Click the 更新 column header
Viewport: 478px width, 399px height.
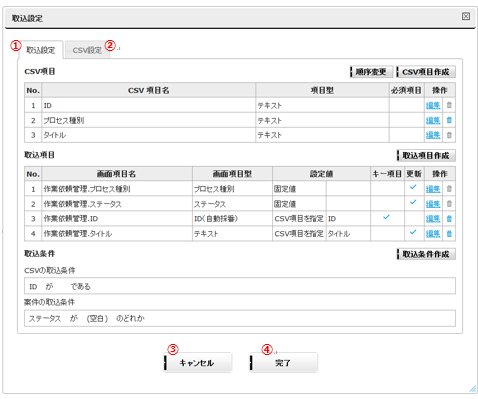point(414,174)
